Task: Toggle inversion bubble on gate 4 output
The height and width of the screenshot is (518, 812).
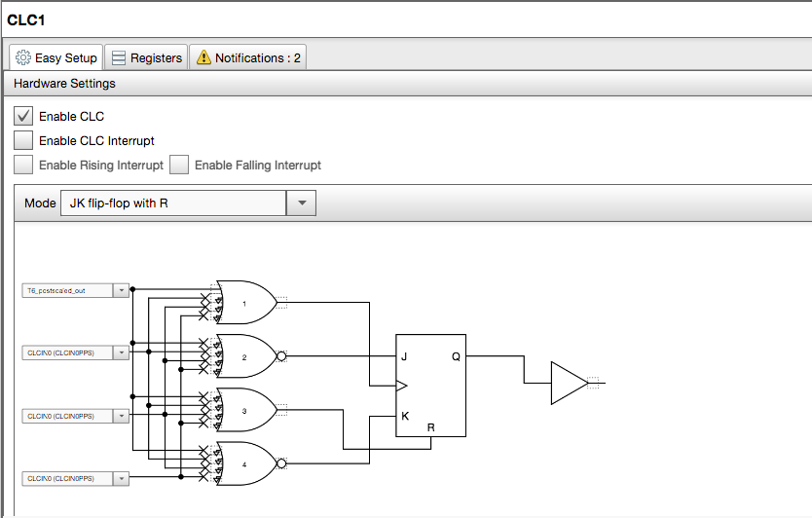Action: pos(282,464)
